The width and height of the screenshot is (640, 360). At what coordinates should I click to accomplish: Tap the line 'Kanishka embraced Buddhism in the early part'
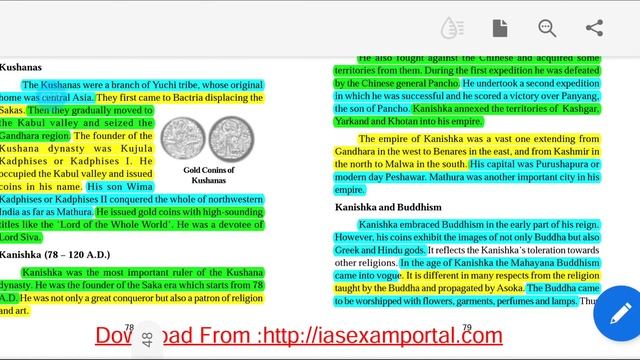pyautogui.click(x=479, y=224)
